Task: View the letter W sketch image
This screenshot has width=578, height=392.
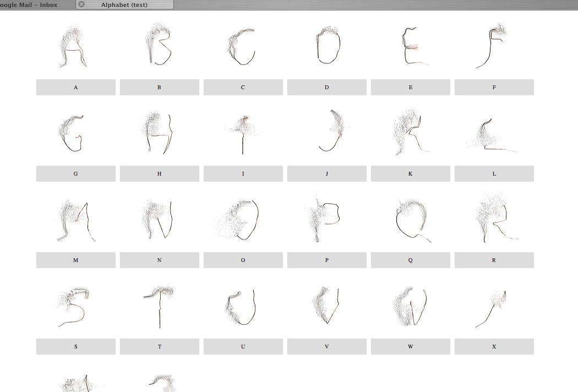Action: click(410, 307)
